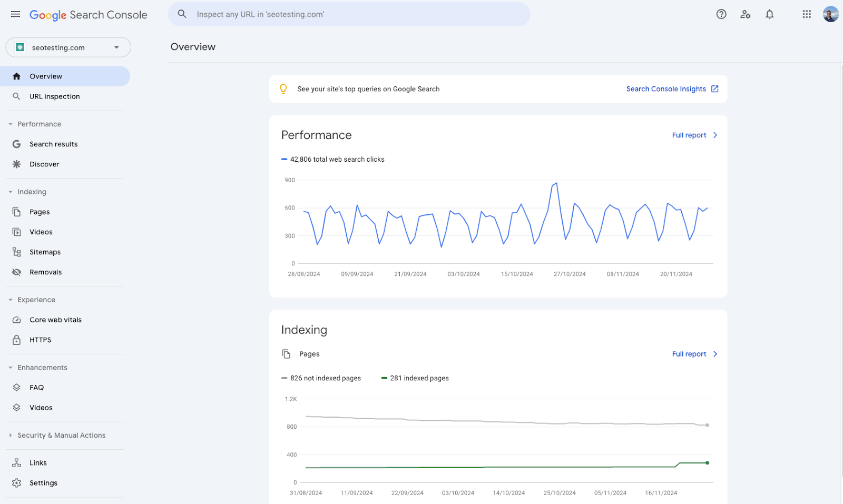
Task: Open Performance Full report link
Action: (689, 135)
